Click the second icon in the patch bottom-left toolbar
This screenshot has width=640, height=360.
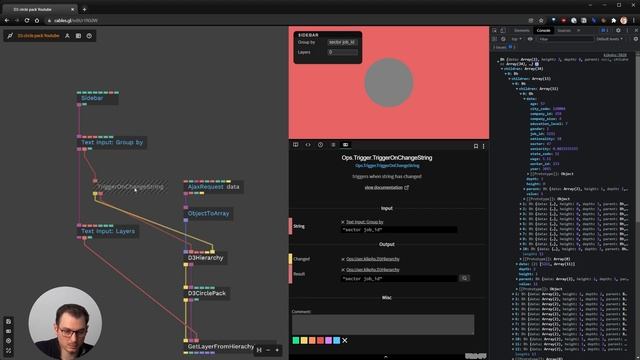pos(9,331)
